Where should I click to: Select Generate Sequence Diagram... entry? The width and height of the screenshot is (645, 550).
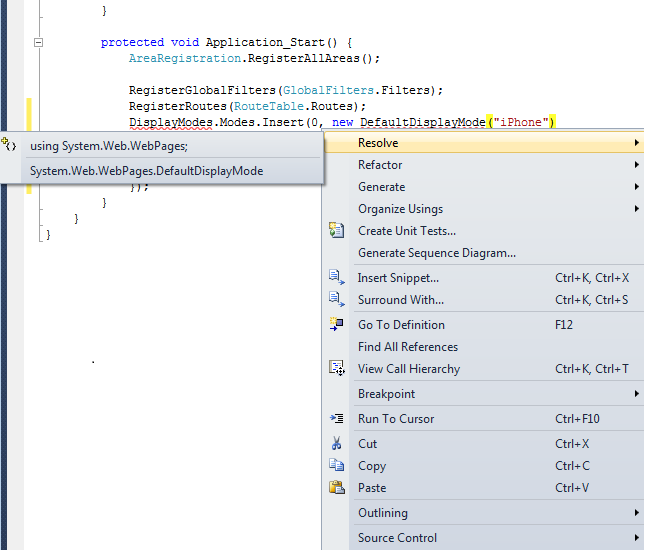click(x=484, y=253)
